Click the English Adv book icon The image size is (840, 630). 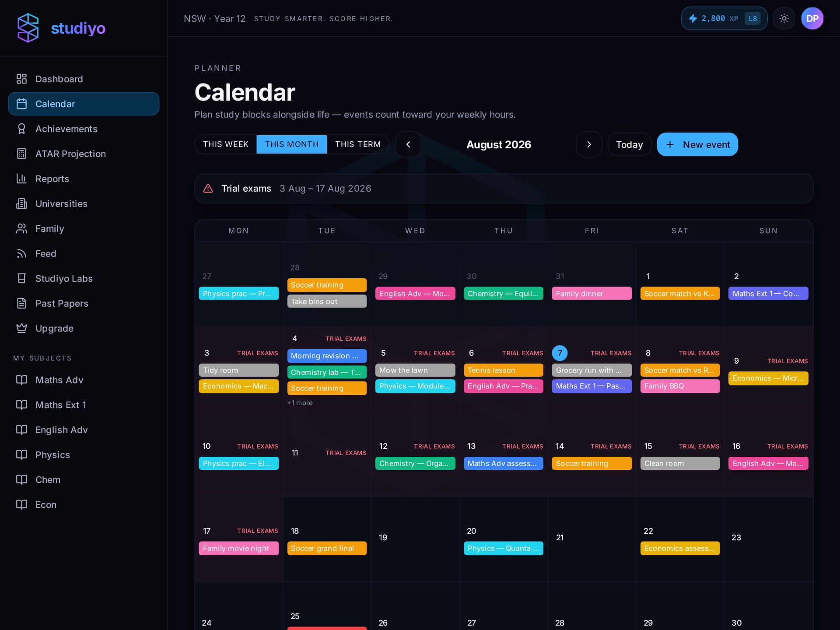(21, 430)
